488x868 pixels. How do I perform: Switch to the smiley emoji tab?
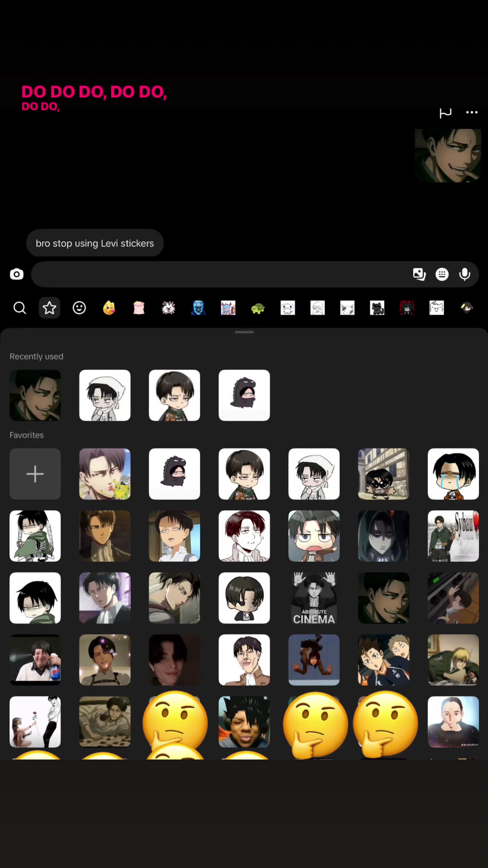tap(79, 308)
